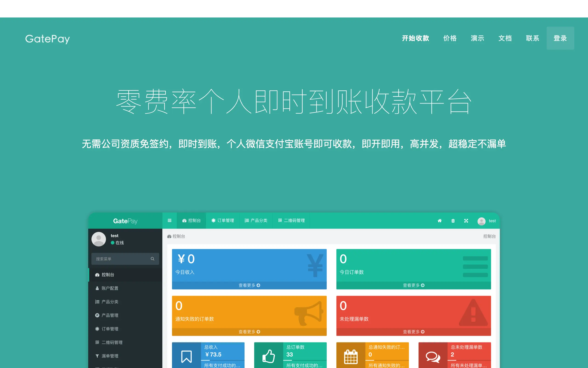Image resolution: width=588 pixels, height=368 pixels.
Task: Open 控制台 in the sidebar menu
Action: tap(125, 275)
